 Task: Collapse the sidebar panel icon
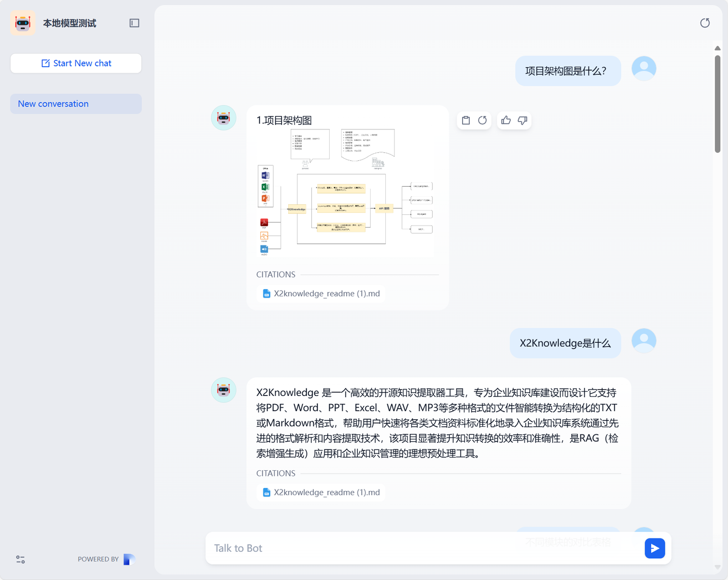click(x=134, y=23)
